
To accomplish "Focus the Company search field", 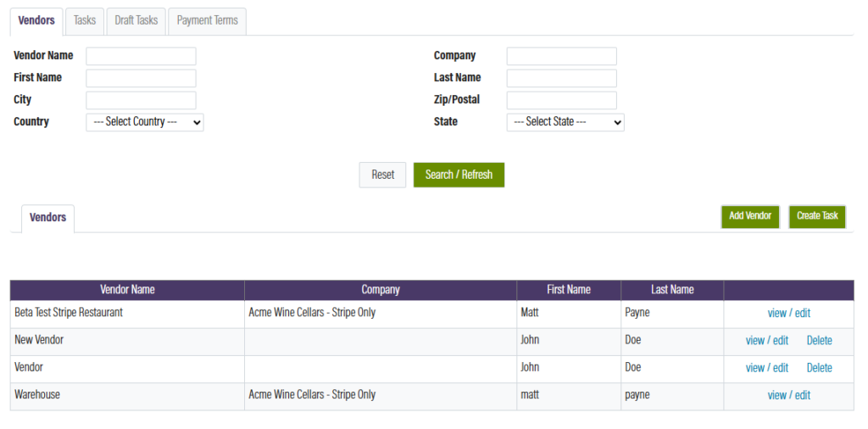I will tap(561, 56).
